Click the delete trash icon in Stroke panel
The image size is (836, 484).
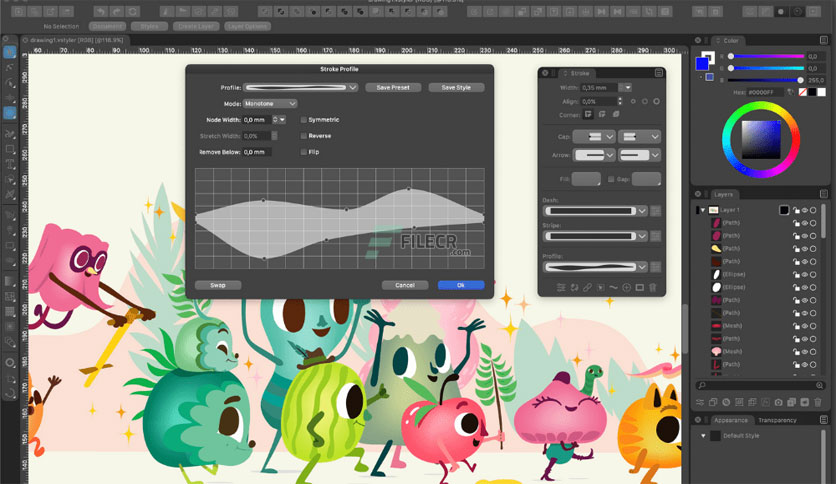[653, 288]
